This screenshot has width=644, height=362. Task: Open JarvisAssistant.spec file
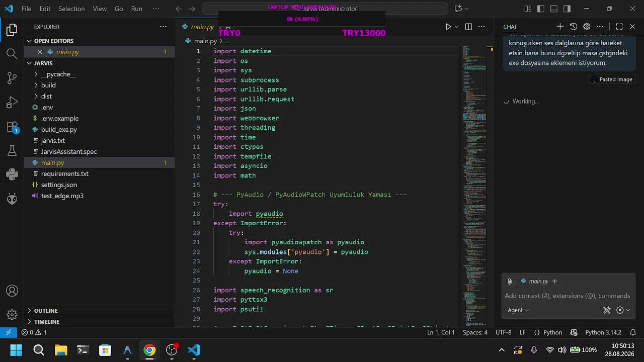(99, 151)
